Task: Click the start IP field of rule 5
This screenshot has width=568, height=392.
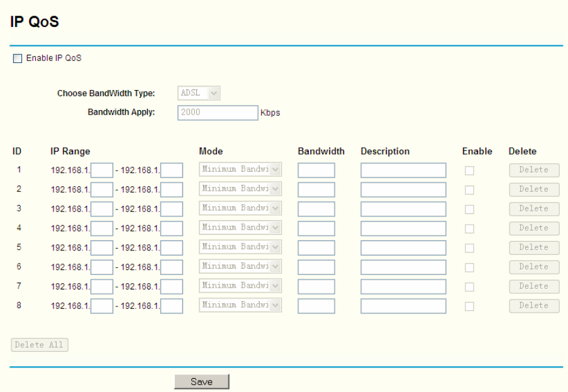Action: click(102, 248)
